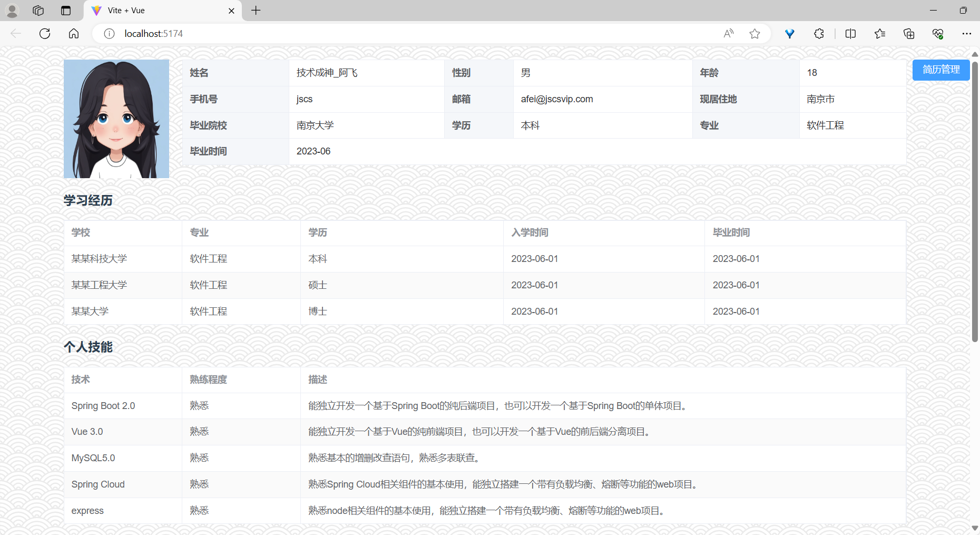Open the Extensions puzzle icon
The width and height of the screenshot is (980, 535).
click(x=819, y=34)
